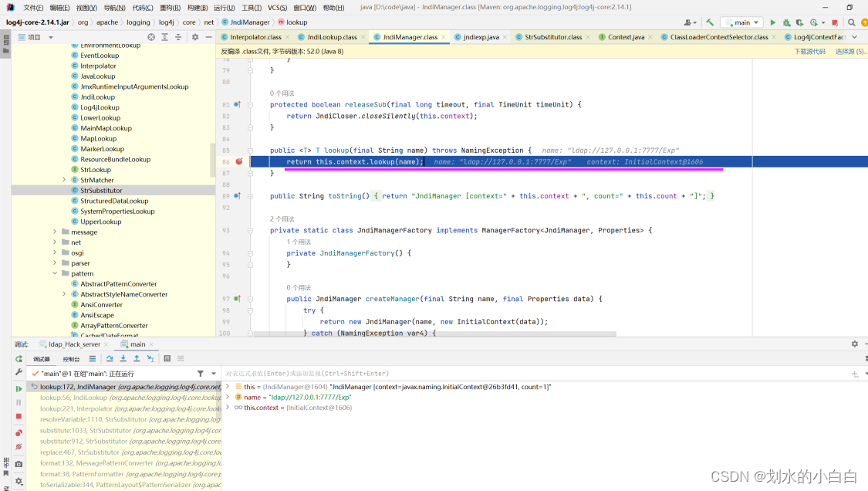Click the 下载源代码 link

pyautogui.click(x=810, y=52)
